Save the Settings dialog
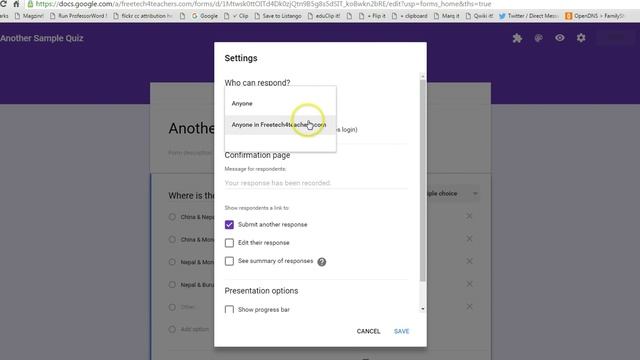Viewport: 640px width, 360px height. [x=402, y=331]
